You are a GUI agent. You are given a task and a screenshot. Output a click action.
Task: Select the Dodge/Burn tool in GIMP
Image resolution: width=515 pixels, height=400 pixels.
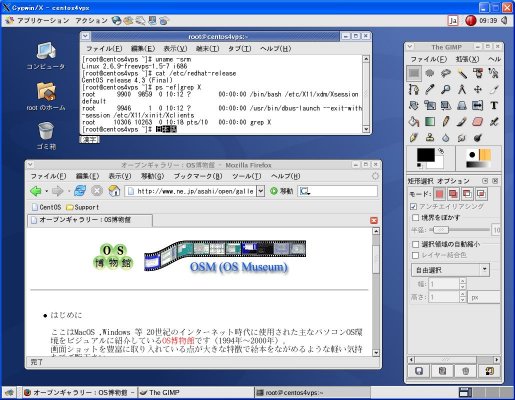pos(478,137)
